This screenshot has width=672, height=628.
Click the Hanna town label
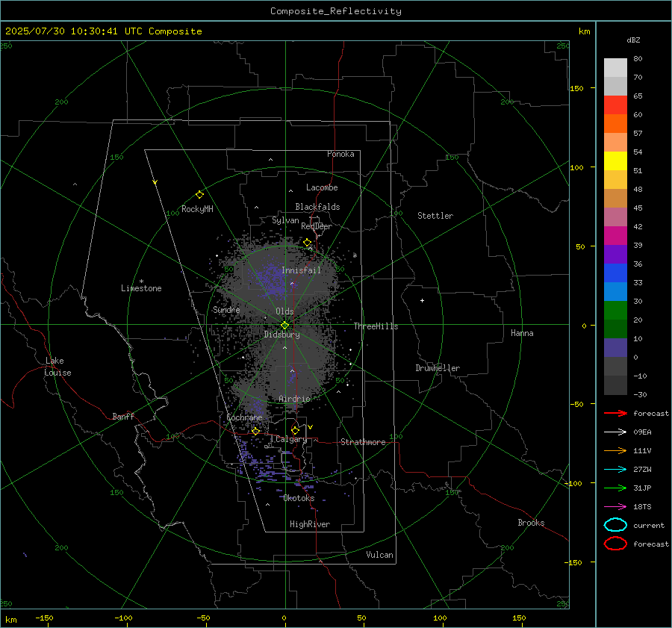tap(522, 333)
